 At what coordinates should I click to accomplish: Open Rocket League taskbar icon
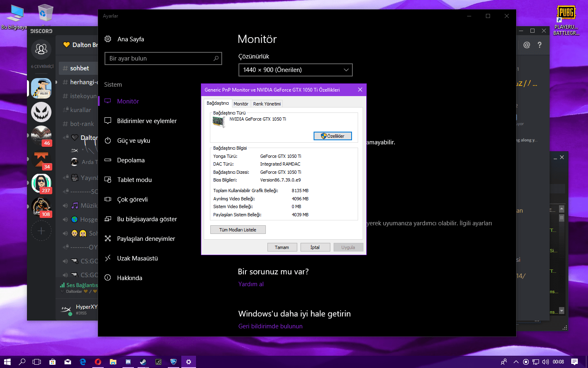coord(174,362)
